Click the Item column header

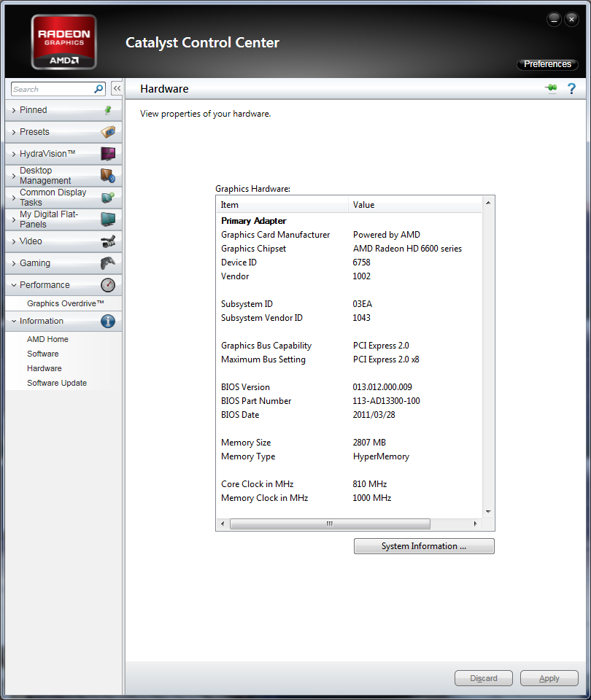coord(282,205)
